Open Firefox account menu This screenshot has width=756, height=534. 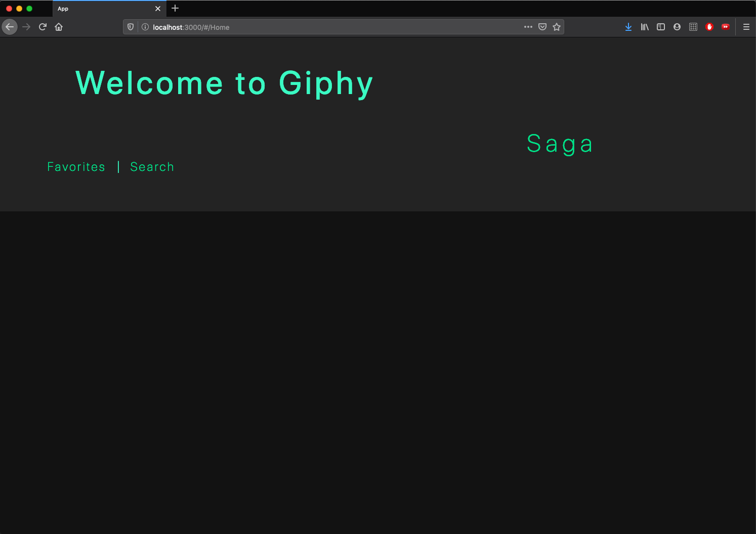pyautogui.click(x=677, y=27)
